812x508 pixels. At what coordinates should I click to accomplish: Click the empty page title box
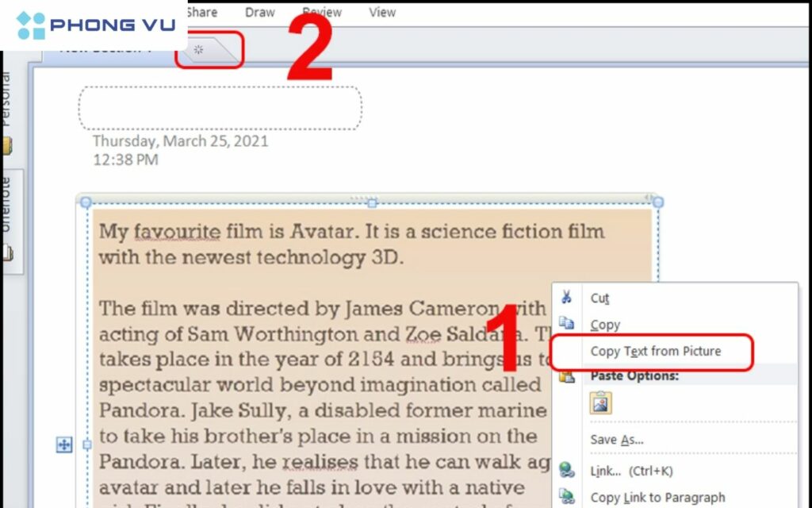tap(220, 108)
